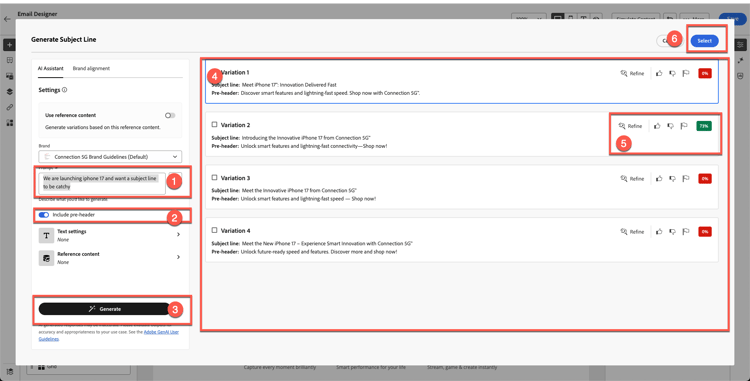Flag Variation 4
The height and width of the screenshot is (381, 750).
(x=685, y=231)
